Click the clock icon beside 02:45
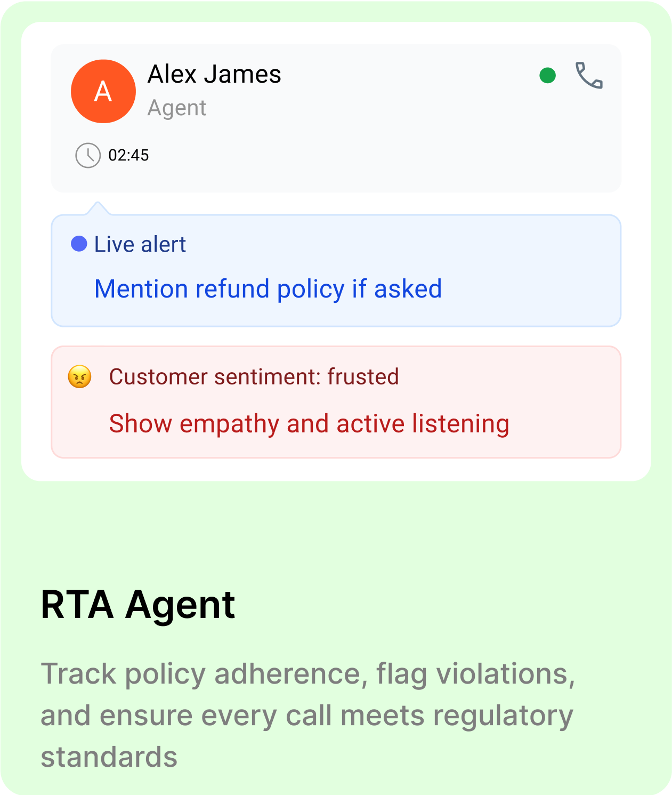Image resolution: width=672 pixels, height=795 pixels. click(x=88, y=155)
